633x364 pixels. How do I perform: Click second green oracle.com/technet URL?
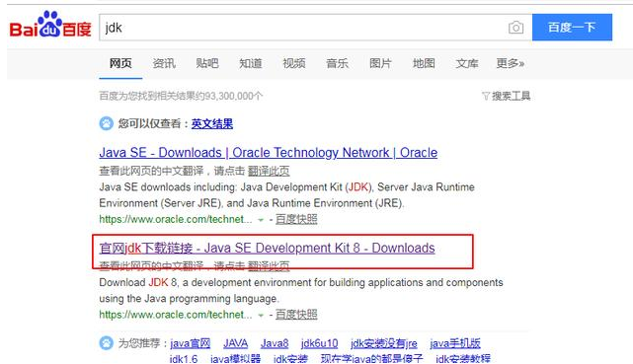176,315
